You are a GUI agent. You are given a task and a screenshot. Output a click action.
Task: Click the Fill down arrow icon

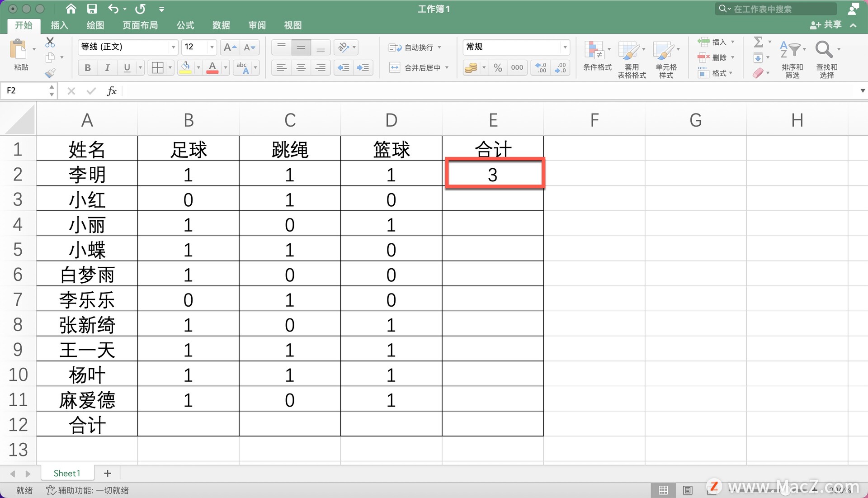tap(758, 58)
